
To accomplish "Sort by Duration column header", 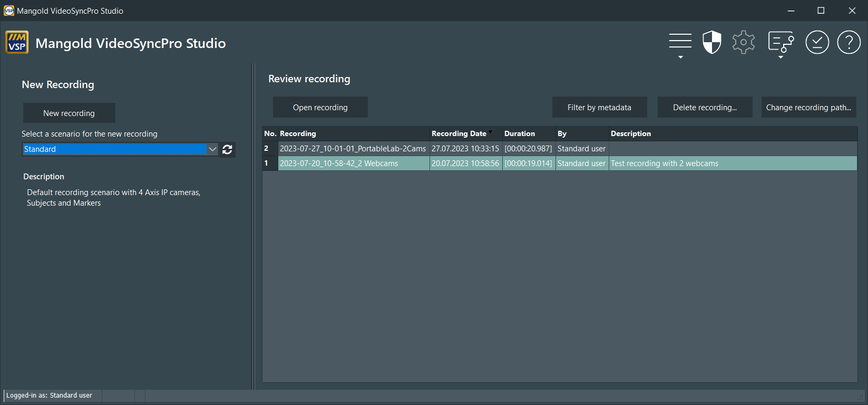I will point(529,133).
